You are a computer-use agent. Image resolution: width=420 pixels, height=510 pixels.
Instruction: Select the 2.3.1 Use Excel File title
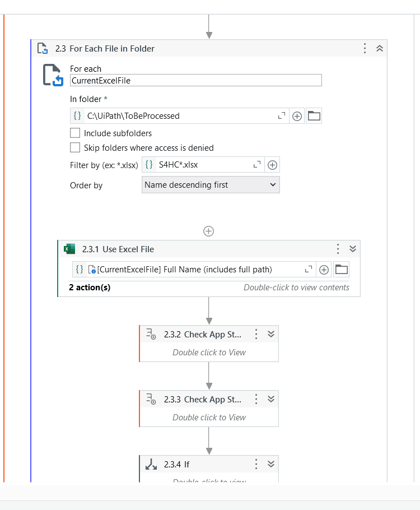118,249
